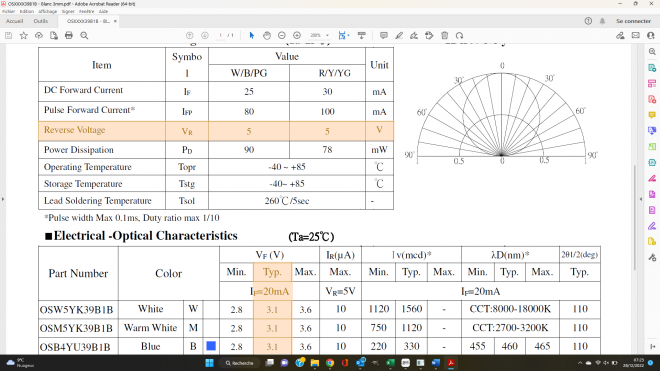Add a comment with the sticky note icon
Image resolution: width=660 pixels, height=371 pixels.
(383, 35)
